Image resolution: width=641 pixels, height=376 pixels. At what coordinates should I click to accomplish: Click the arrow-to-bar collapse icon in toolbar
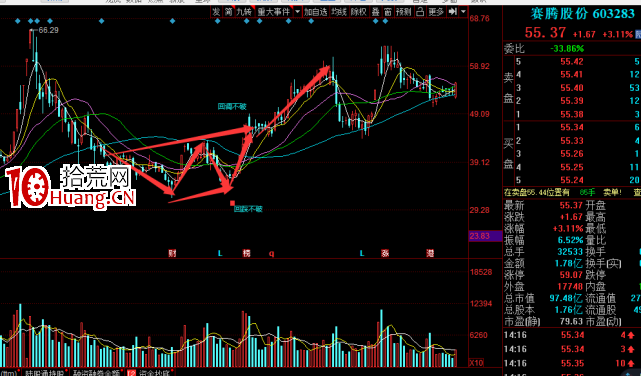tap(452, 12)
